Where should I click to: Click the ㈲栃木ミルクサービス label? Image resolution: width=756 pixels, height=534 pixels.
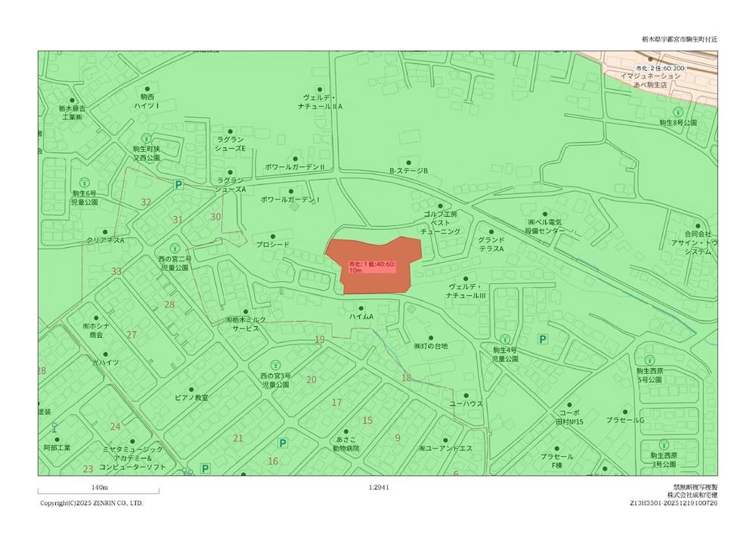point(246,323)
